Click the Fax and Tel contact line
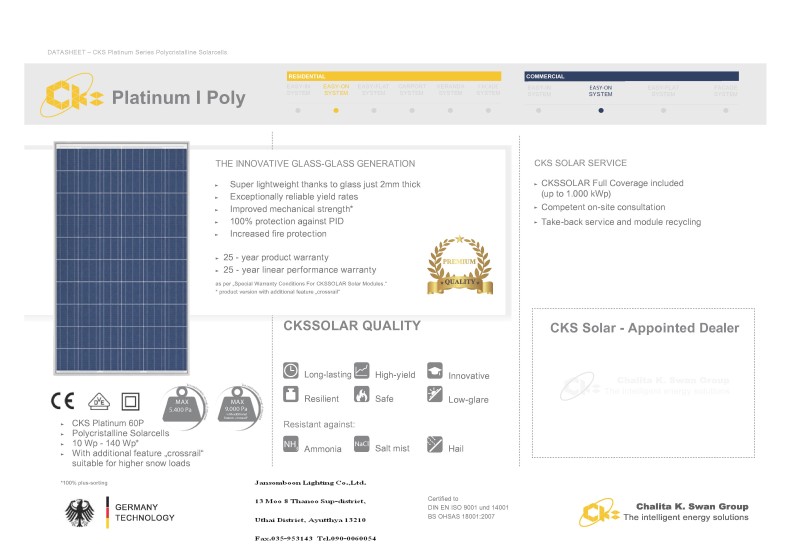 [x=315, y=538]
